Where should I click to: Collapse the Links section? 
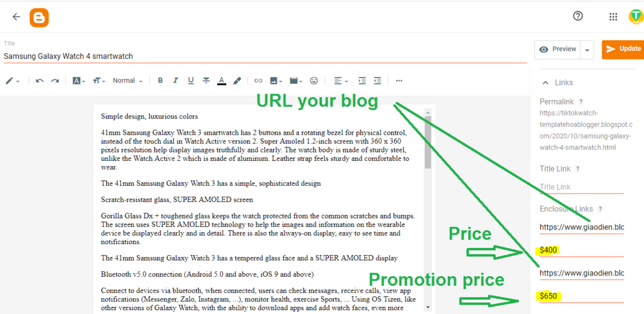pyautogui.click(x=545, y=83)
